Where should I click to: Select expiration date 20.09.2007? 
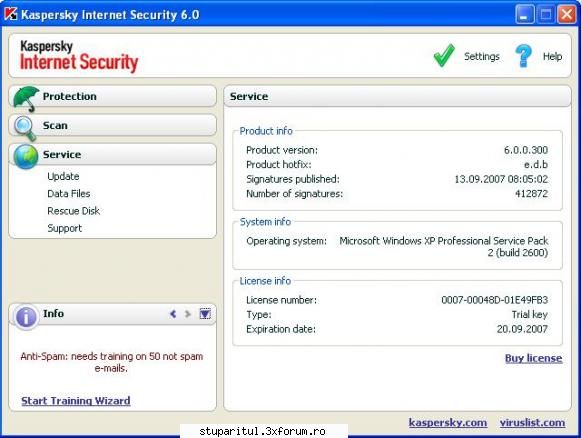pos(522,329)
